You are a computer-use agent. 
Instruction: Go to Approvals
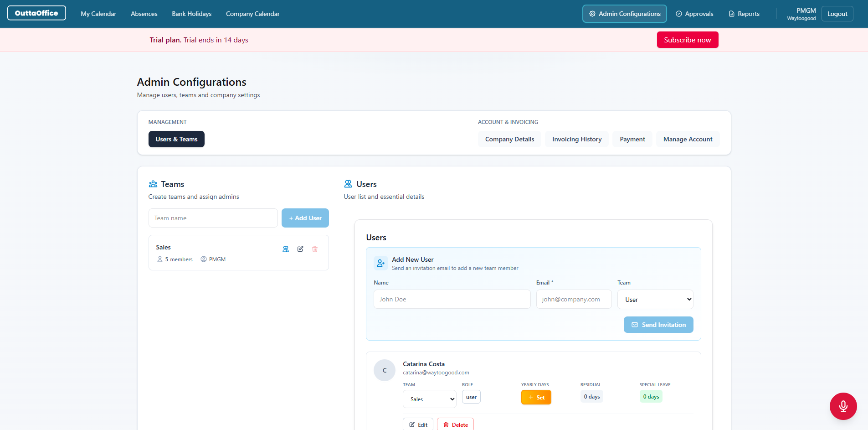[694, 14]
